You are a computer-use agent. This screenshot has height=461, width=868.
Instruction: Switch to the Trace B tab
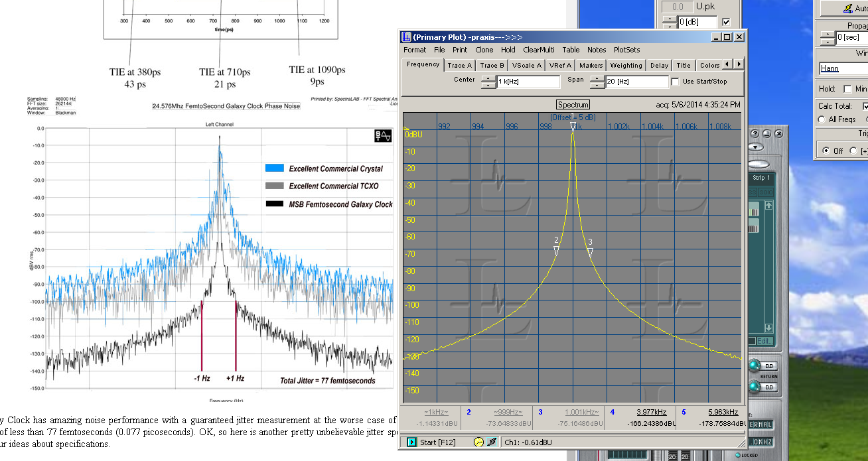(x=492, y=65)
